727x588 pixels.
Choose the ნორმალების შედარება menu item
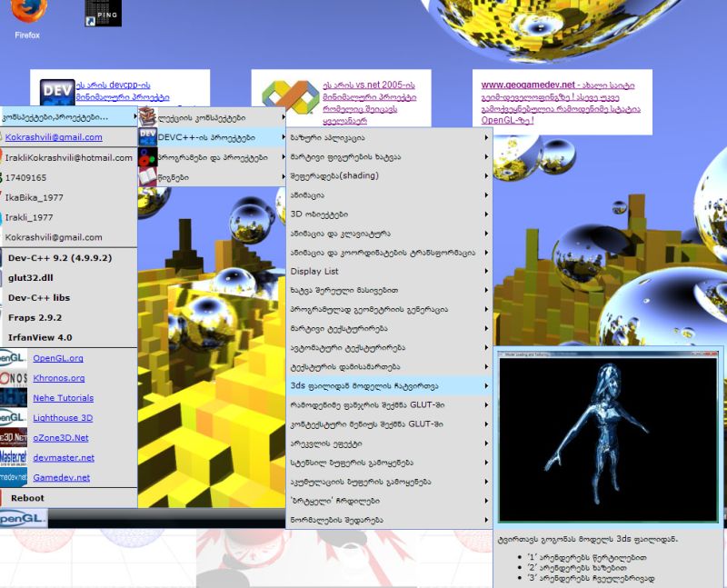[389, 520]
